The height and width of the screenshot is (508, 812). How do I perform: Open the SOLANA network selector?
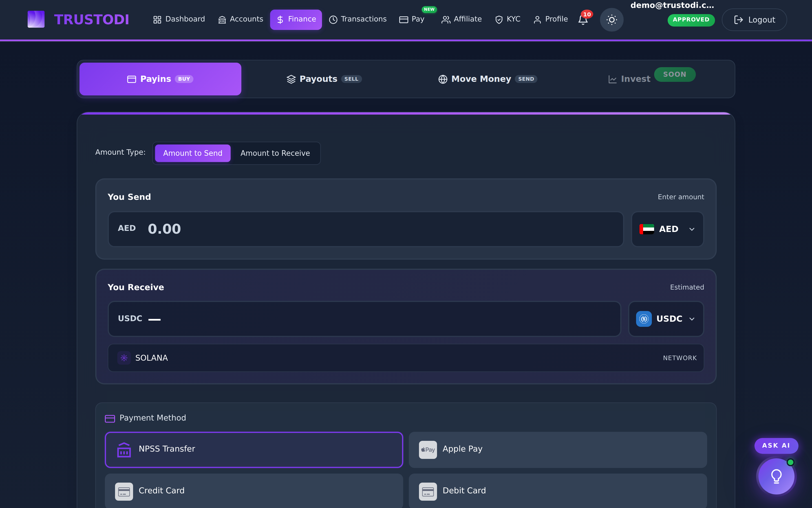(406, 358)
